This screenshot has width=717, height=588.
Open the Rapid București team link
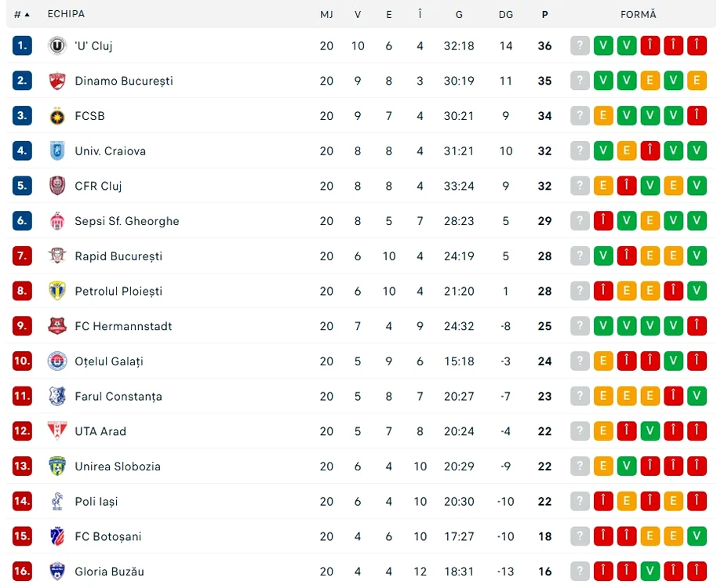pos(118,256)
